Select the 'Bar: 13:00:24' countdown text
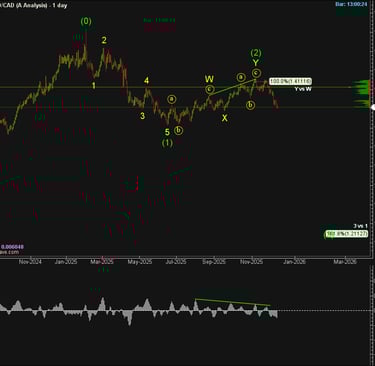Image resolution: width=375 pixels, height=366 pixels. click(351, 4)
